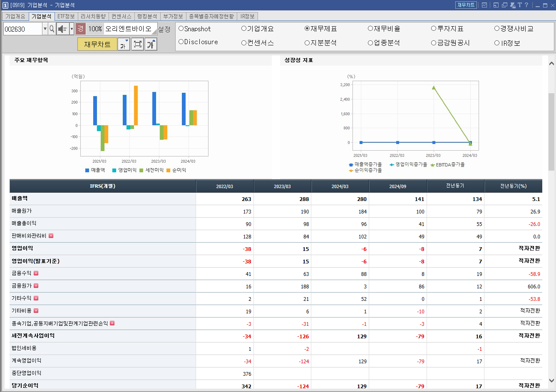
Task: Click the window number 1 icon
Action: (5, 5)
